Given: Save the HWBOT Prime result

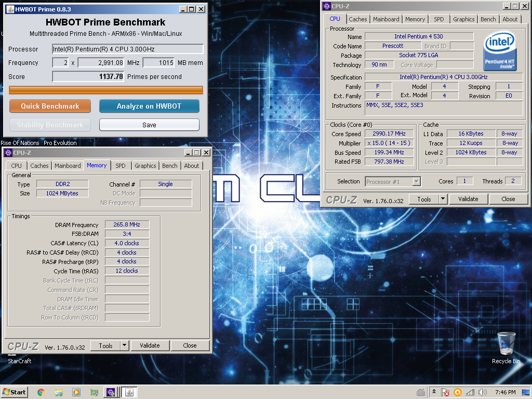Looking at the screenshot, I should pyautogui.click(x=149, y=125).
